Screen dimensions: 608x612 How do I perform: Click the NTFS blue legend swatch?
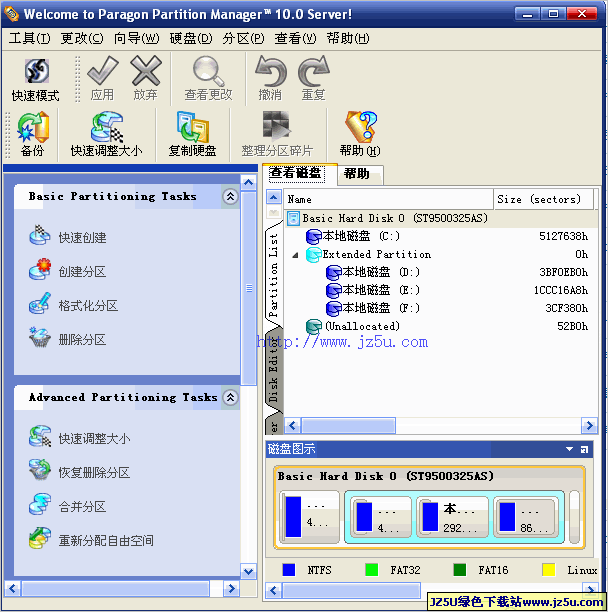coord(288,570)
